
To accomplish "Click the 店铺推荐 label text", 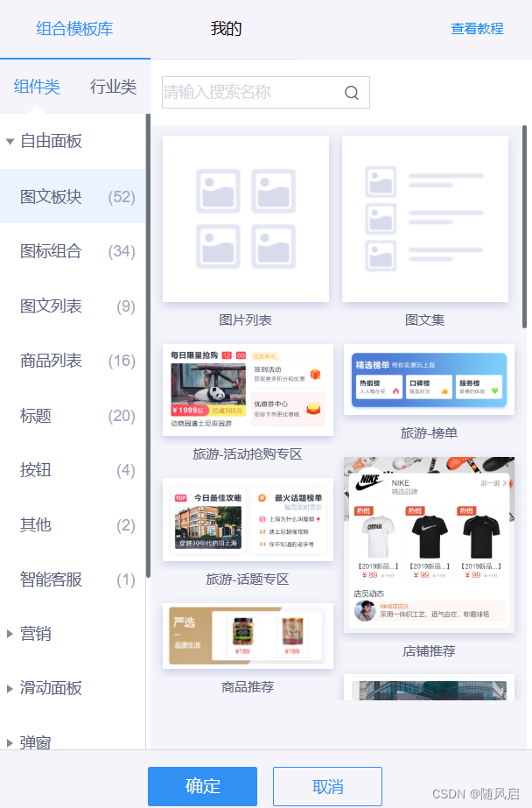I will click(x=429, y=650).
